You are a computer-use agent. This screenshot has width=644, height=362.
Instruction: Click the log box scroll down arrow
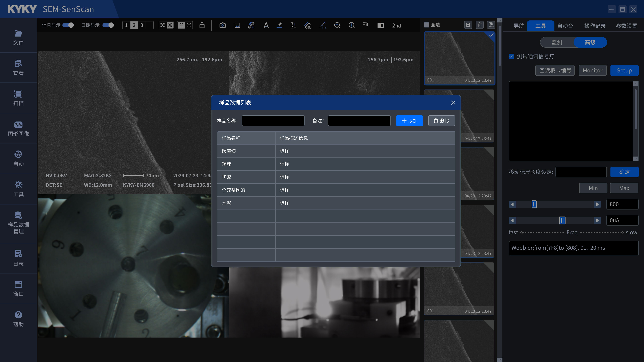coord(635,159)
